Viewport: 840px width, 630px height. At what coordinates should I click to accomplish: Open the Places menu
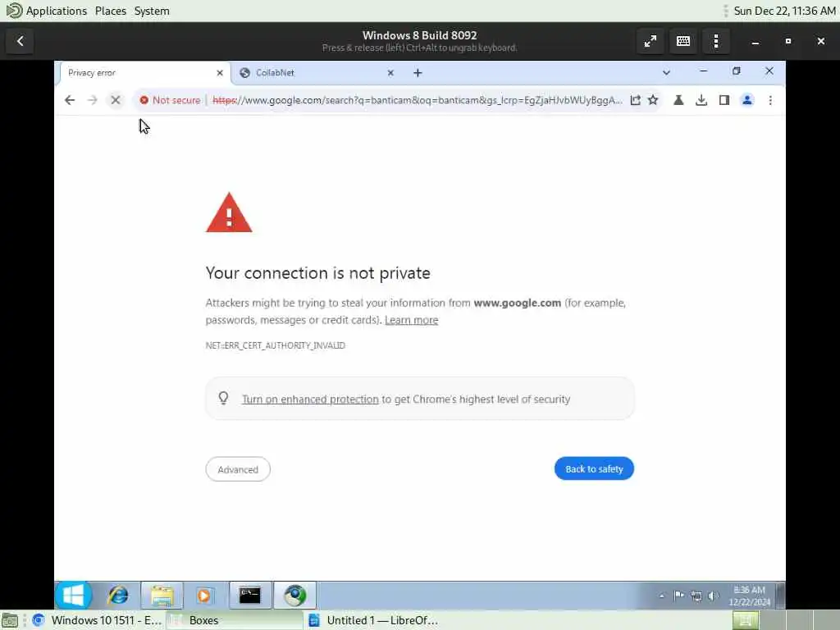[111, 11]
